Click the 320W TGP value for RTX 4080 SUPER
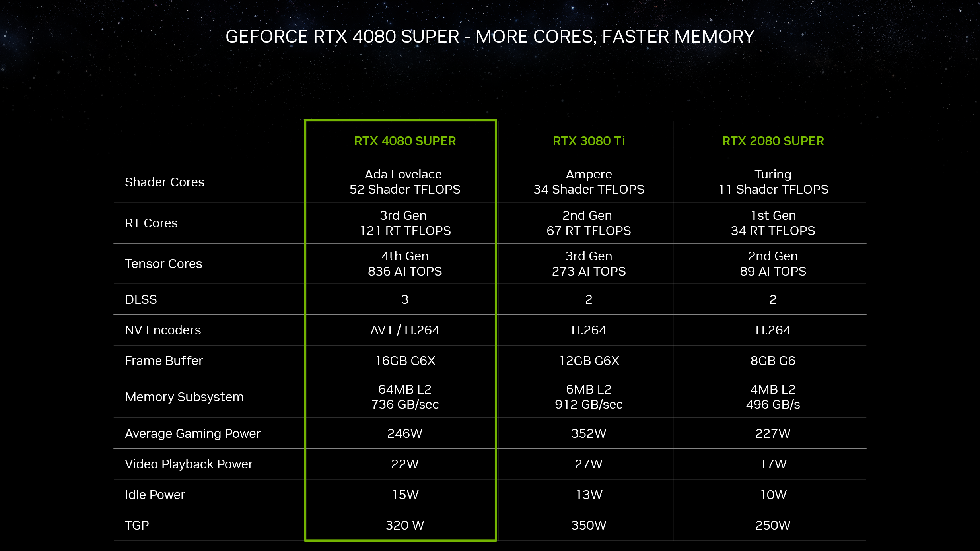The height and width of the screenshot is (551, 980). (x=404, y=525)
